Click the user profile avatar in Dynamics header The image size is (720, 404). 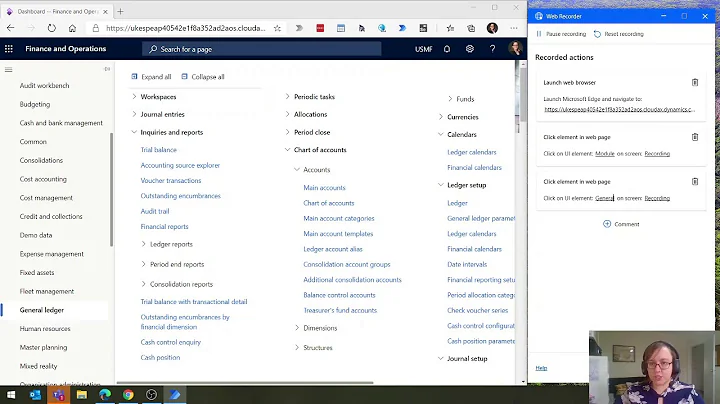[x=515, y=48]
